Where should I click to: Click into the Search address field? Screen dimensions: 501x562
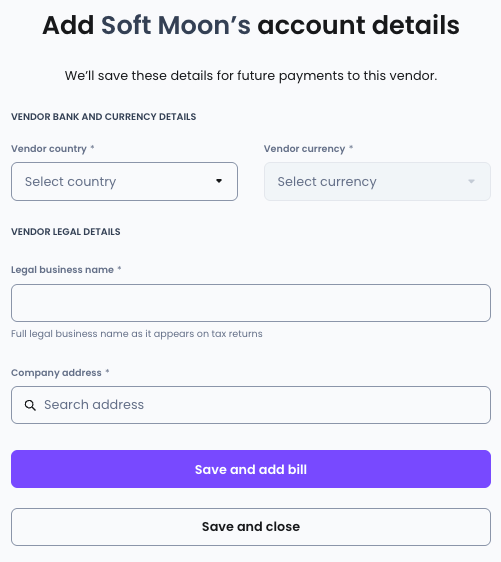point(251,405)
